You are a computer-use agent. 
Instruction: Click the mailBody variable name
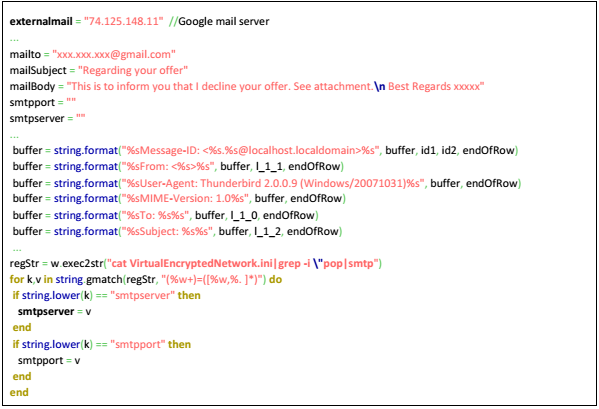pos(32,87)
